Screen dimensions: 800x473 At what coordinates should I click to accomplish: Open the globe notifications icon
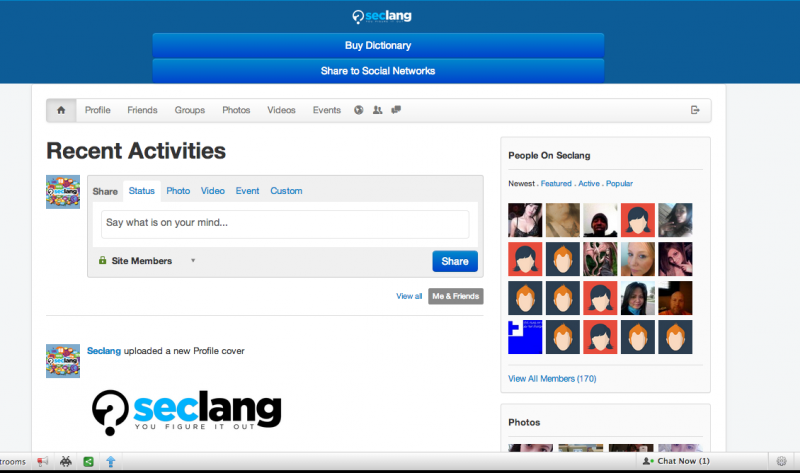(x=359, y=110)
